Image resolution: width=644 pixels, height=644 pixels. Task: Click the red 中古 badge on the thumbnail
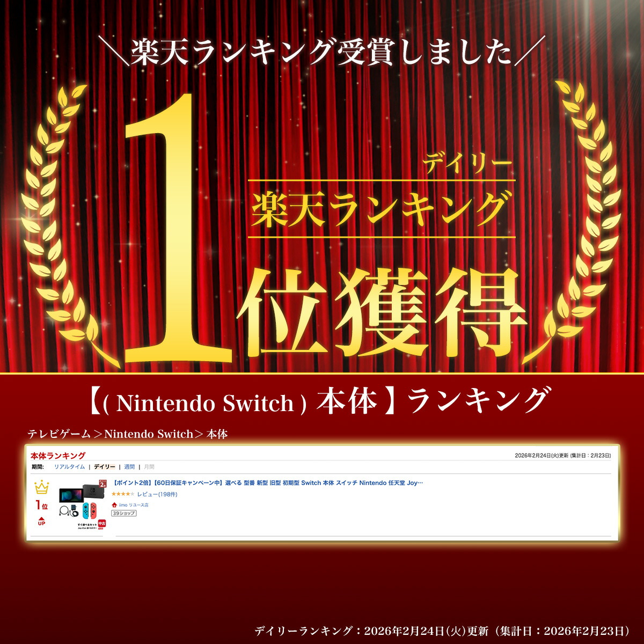pyautogui.click(x=101, y=525)
